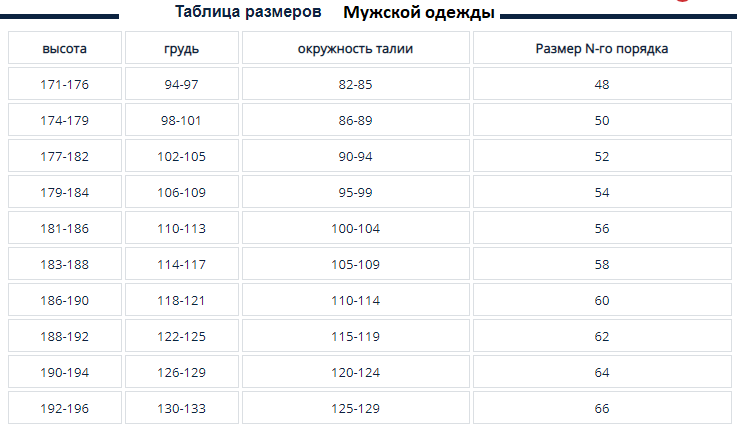
Task: Click the 'грудь' column header
Action: [x=181, y=48]
